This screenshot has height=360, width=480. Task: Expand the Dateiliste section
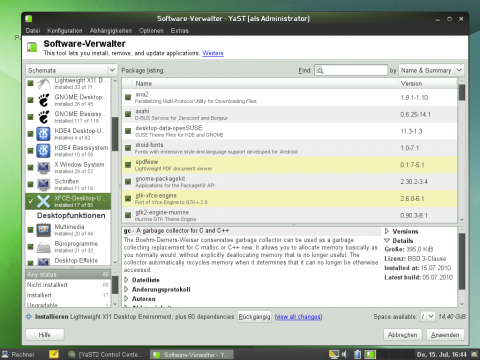coord(126,280)
